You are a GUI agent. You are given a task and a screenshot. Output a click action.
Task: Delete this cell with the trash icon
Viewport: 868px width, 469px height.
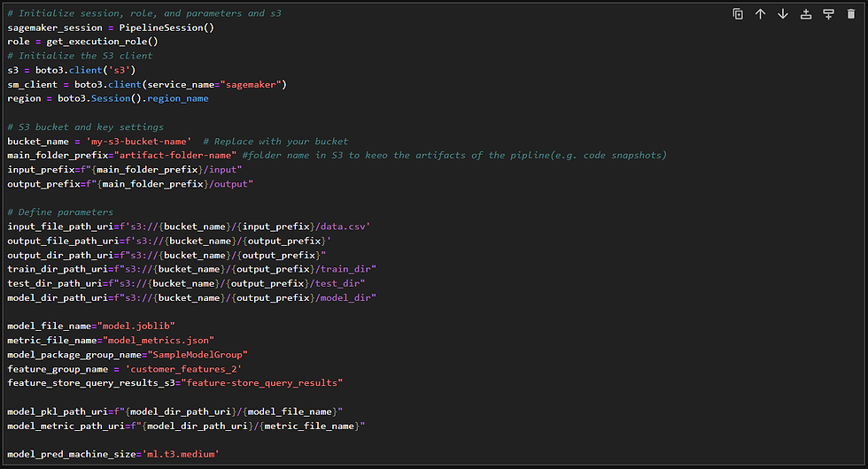(x=851, y=14)
